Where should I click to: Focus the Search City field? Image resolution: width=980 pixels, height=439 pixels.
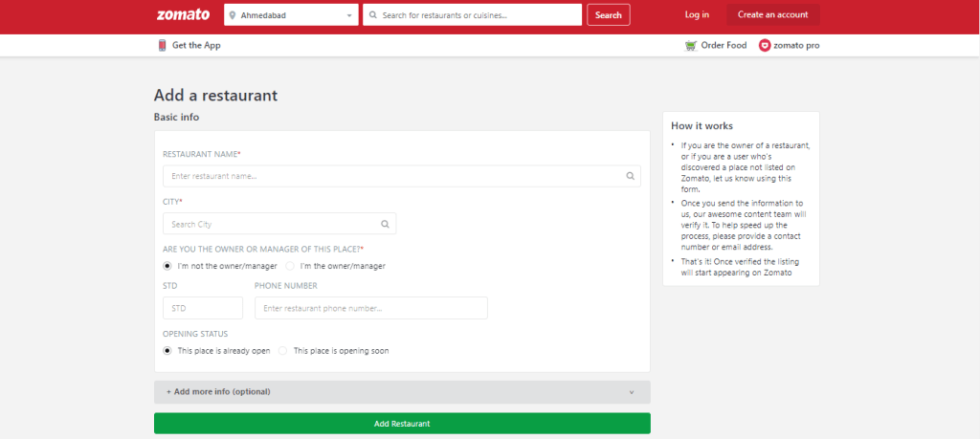coord(279,224)
